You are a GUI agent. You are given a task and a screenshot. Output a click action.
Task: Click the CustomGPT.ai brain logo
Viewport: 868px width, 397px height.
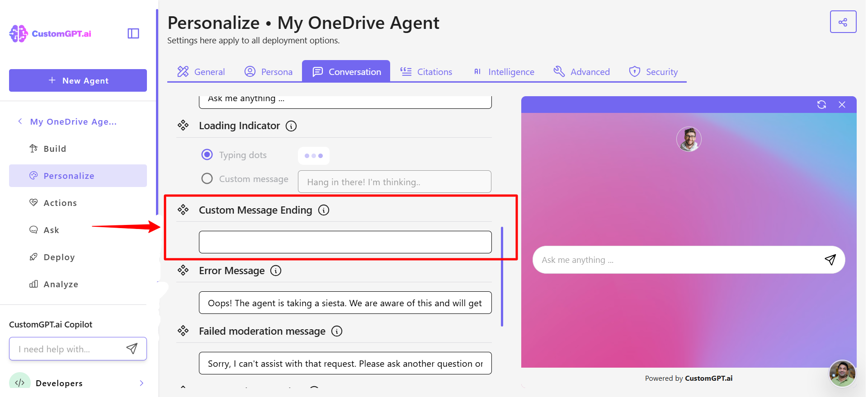[19, 33]
